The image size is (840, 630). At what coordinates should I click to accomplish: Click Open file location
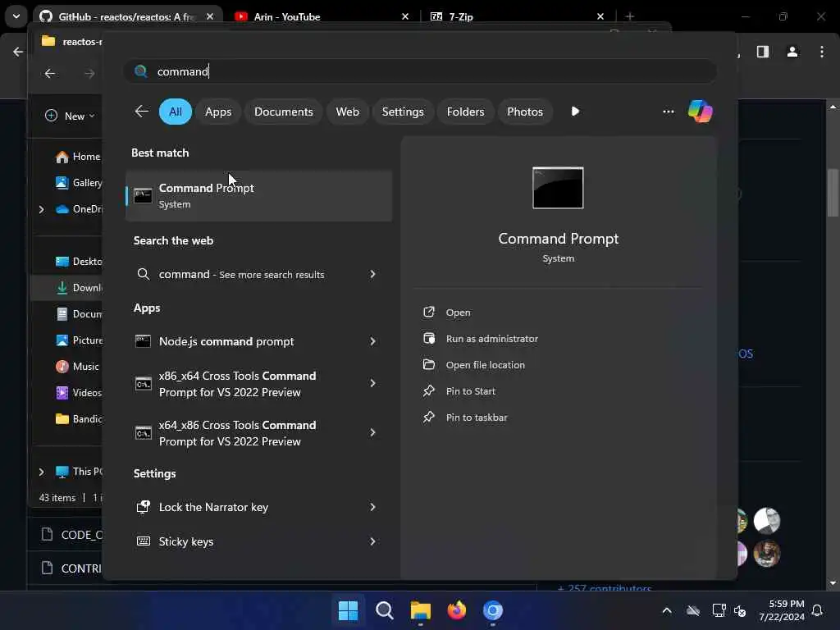(486, 365)
